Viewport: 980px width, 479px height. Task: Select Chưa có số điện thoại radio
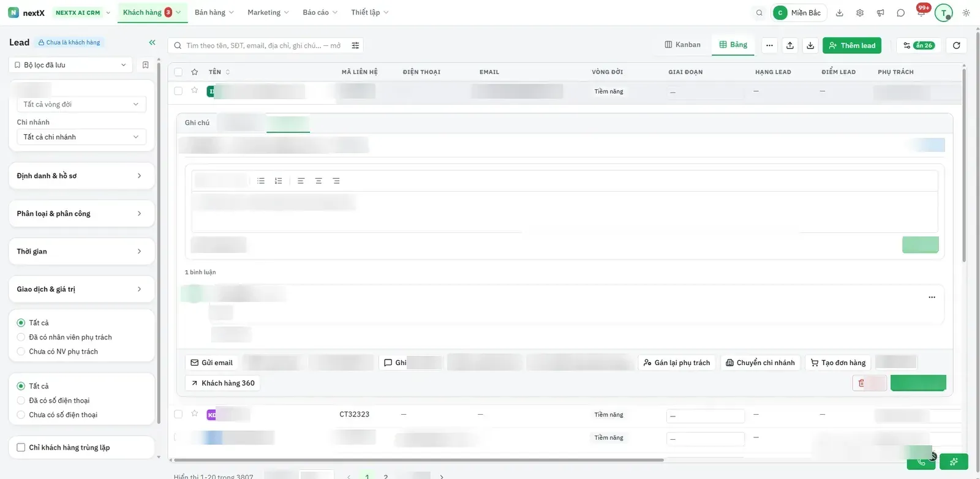(21, 415)
